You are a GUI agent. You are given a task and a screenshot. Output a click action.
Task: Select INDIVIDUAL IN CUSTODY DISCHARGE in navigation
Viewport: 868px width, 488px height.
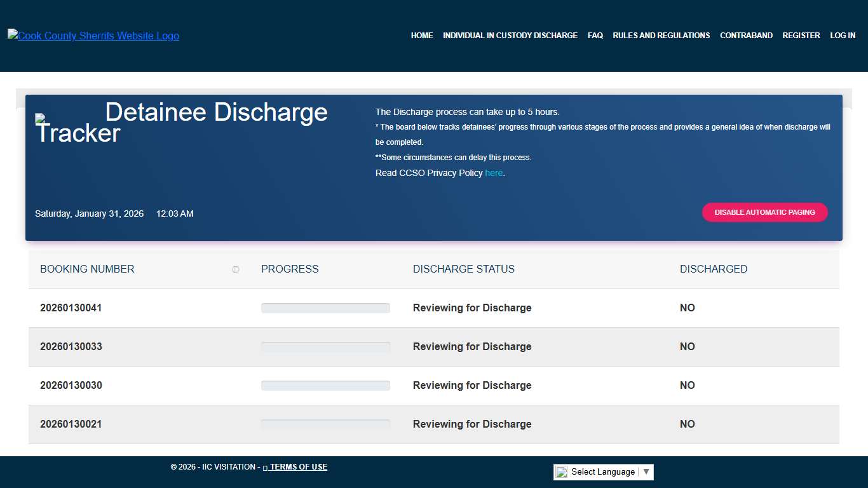click(x=510, y=36)
